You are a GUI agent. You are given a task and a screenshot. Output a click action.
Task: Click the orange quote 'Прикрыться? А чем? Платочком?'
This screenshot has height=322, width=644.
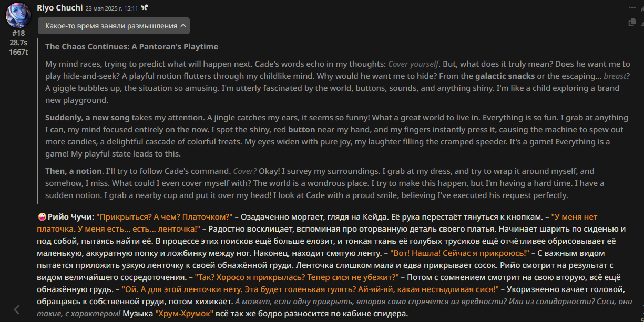(x=165, y=216)
